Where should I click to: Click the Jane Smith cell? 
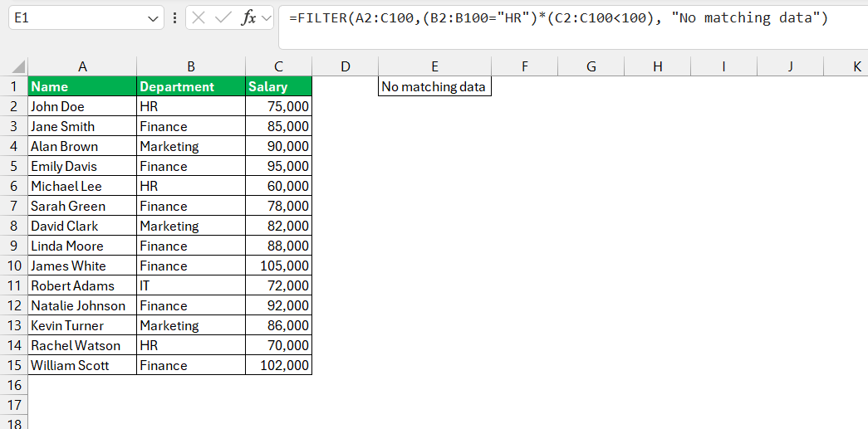click(82, 126)
